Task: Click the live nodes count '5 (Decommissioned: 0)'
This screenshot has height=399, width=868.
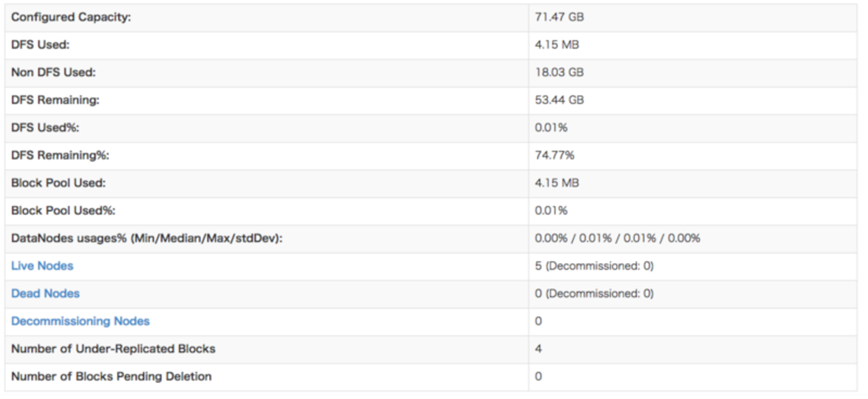Action: pyautogui.click(x=594, y=266)
